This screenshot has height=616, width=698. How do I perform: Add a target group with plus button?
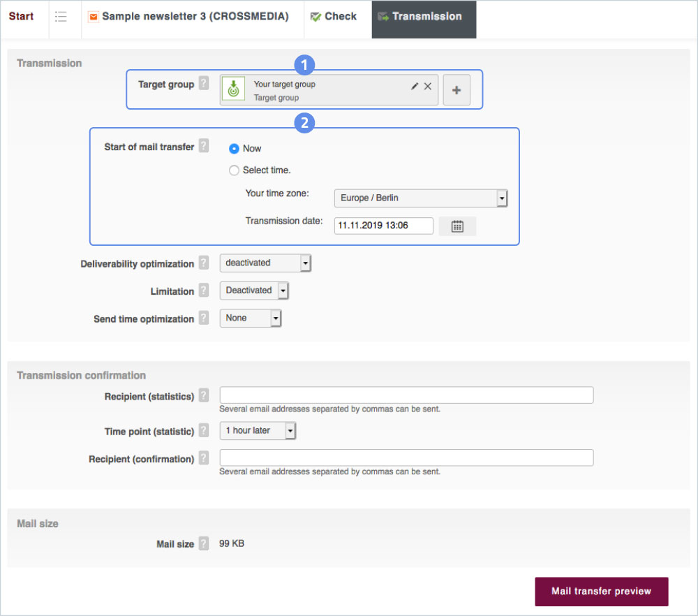(x=456, y=91)
